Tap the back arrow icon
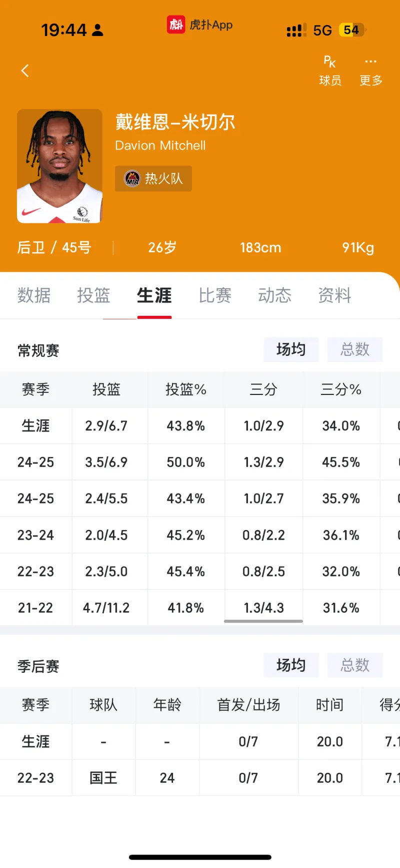This screenshot has width=400, height=868. coord(25,71)
